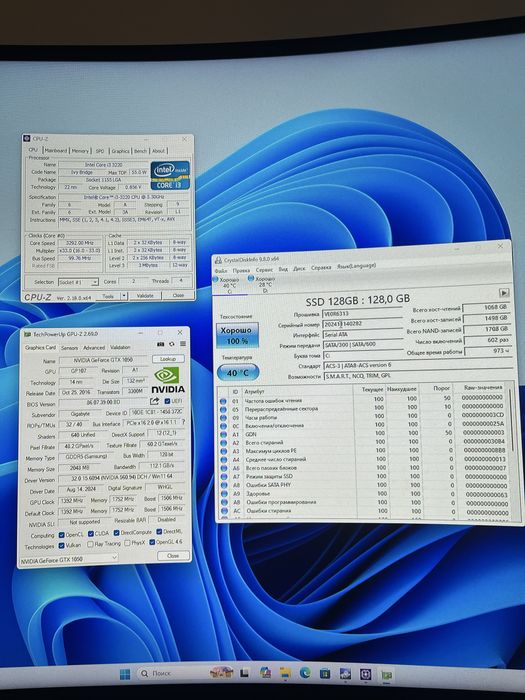Switch to Sensors tab in GPU-Z
Viewport: 525px width, 700px height.
pos(69,347)
